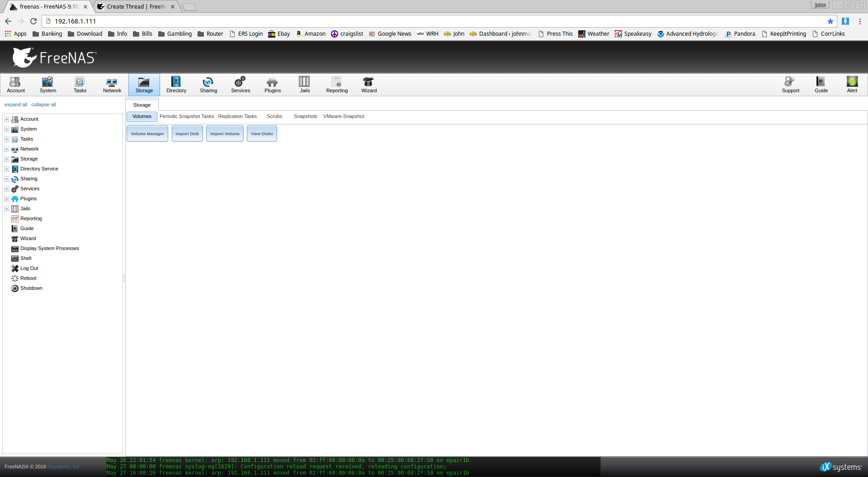Open the Network toolbar icon

[x=112, y=85]
